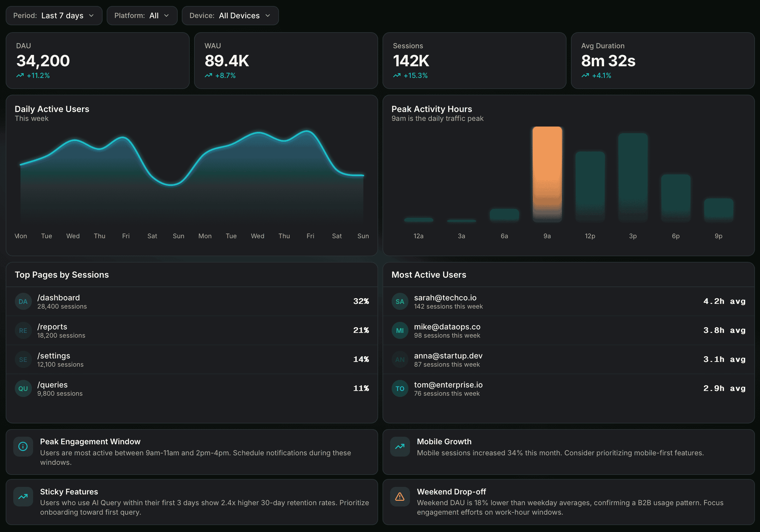Click the TO avatar for tom@enterprise.io

400,388
